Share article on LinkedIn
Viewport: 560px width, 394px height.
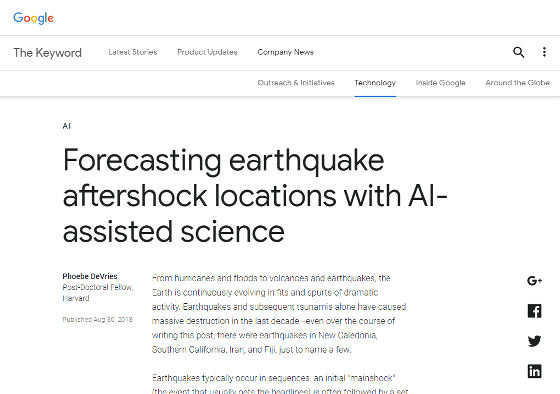tap(534, 371)
